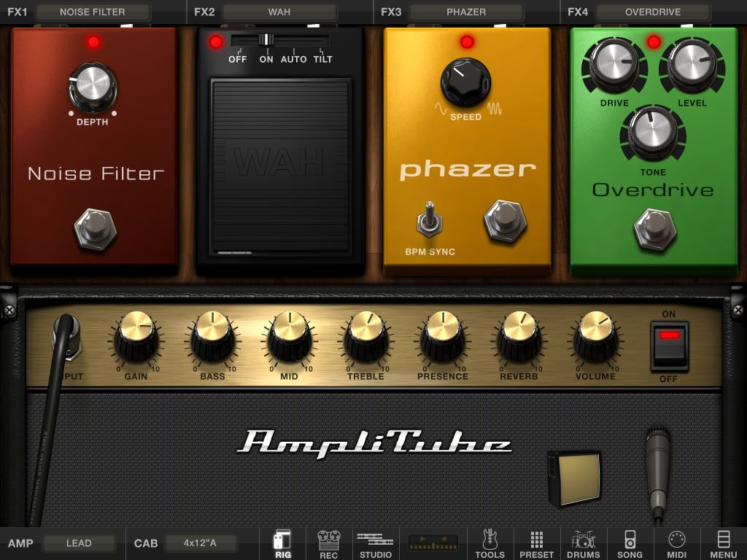747x560 pixels.
Task: Open the TOOLS guitar icon
Action: click(x=490, y=544)
